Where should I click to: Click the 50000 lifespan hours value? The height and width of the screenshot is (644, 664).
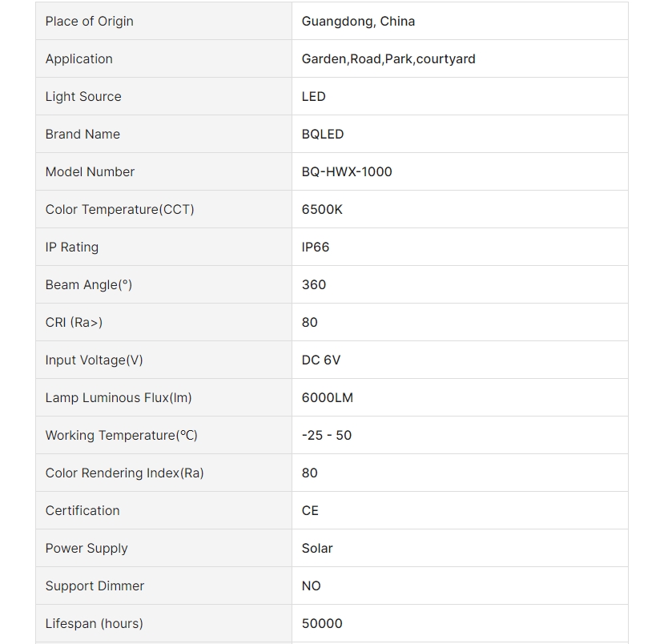[322, 624]
